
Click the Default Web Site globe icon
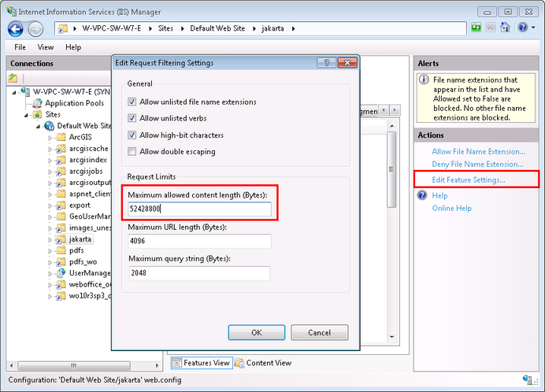coord(50,126)
